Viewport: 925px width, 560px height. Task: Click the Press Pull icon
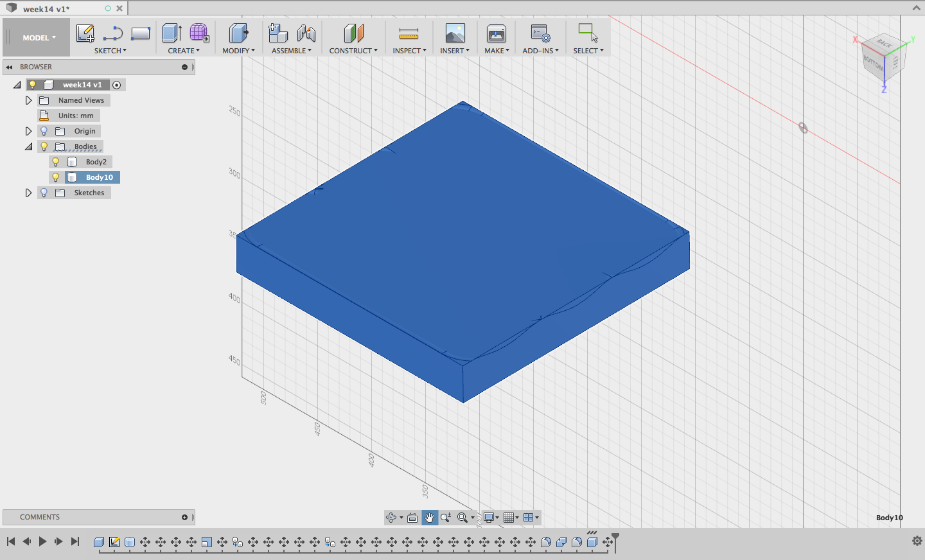coord(238,33)
